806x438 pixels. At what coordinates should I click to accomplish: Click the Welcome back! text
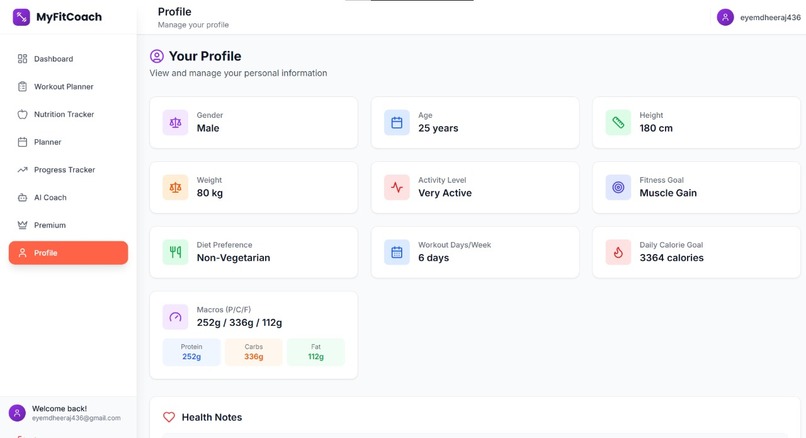coord(60,409)
